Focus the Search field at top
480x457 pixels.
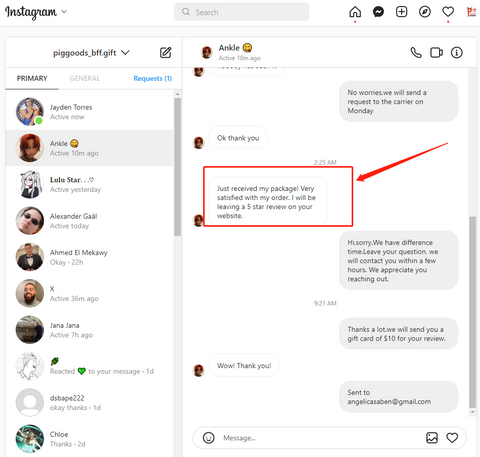[x=241, y=12]
